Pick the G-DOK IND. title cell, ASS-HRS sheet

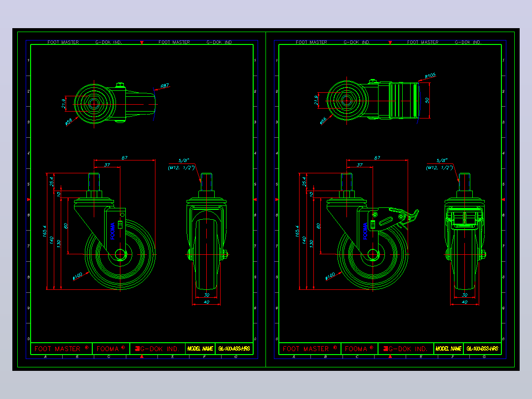pos(157,349)
